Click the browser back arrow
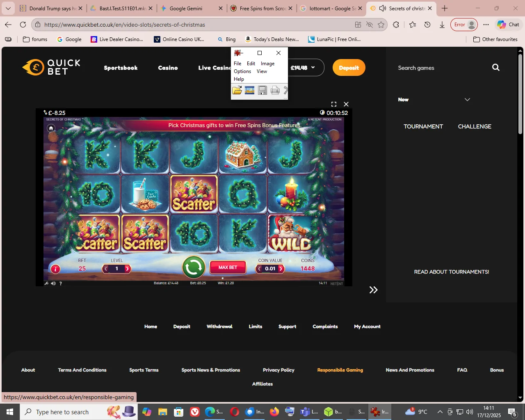Viewport: 525px width, 420px height. [x=8, y=25]
